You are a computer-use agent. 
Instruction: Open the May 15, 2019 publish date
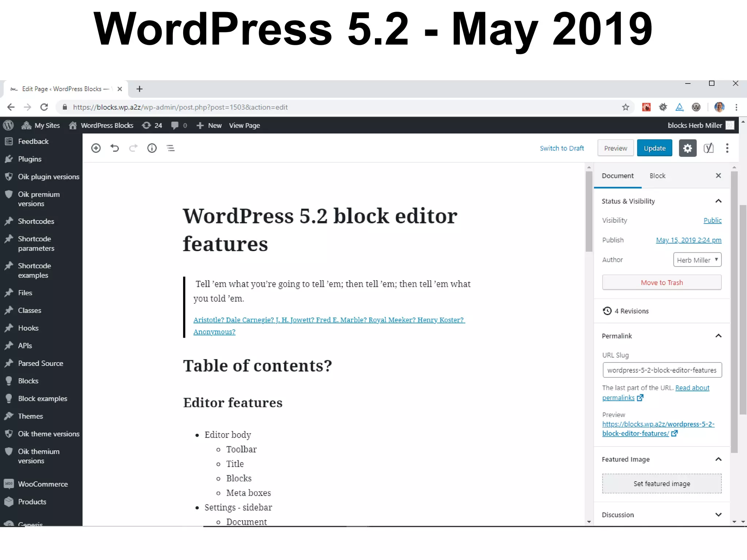[x=689, y=240]
